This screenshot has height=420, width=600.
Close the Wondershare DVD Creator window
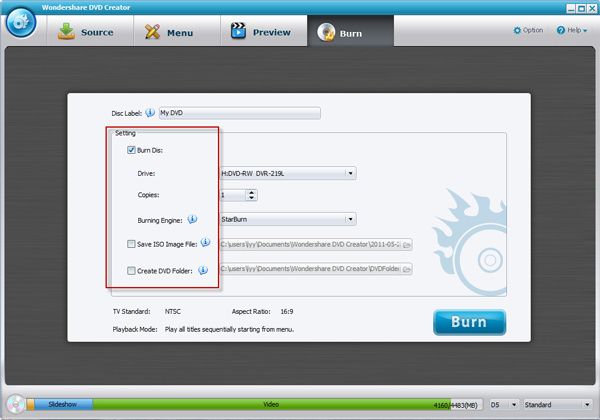click(x=592, y=8)
